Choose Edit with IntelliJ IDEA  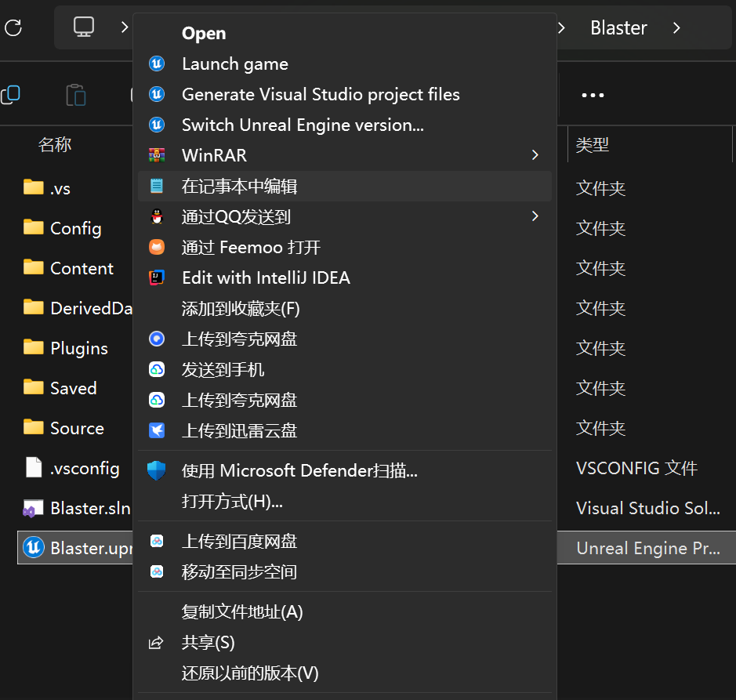pos(345,277)
